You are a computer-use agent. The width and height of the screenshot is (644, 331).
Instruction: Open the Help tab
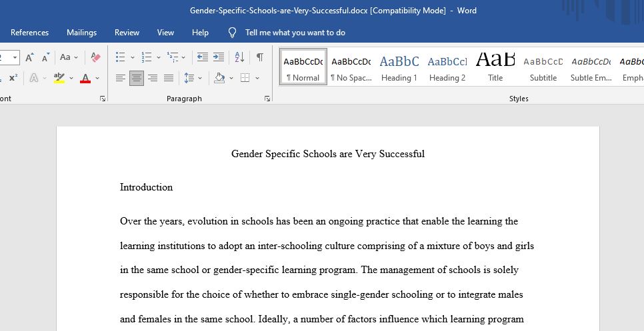(x=200, y=33)
